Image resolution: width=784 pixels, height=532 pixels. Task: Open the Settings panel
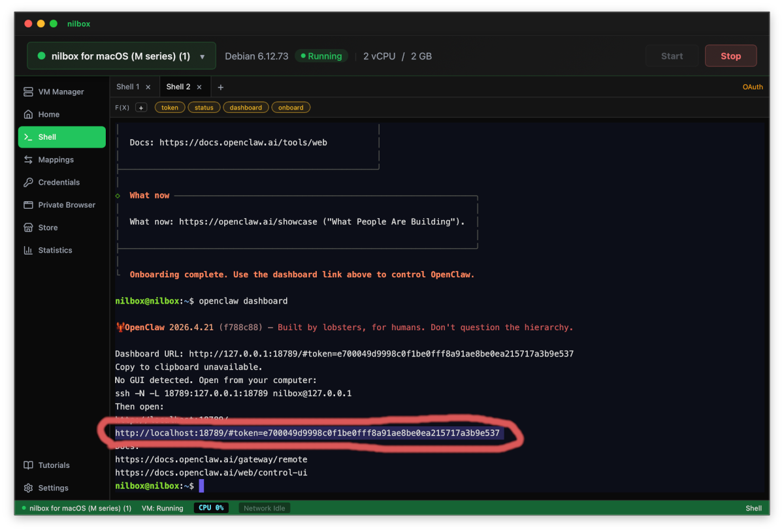(52, 488)
